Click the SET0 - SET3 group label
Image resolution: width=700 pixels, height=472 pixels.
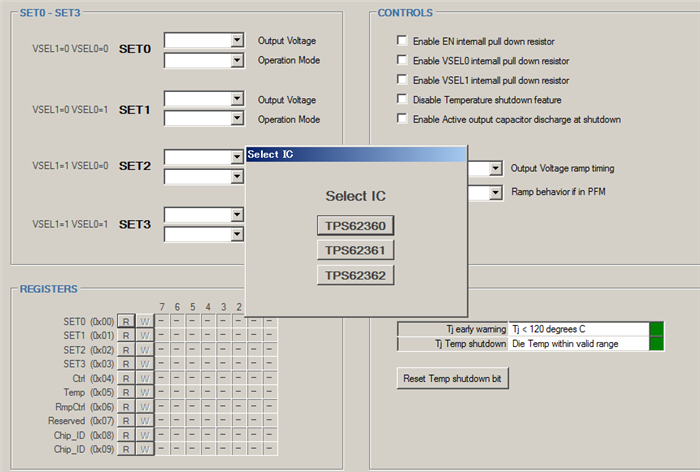click(x=50, y=13)
